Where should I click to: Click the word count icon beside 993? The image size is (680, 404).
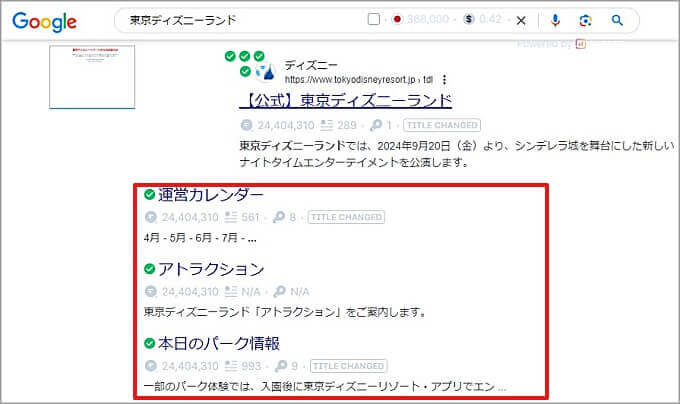[231, 366]
